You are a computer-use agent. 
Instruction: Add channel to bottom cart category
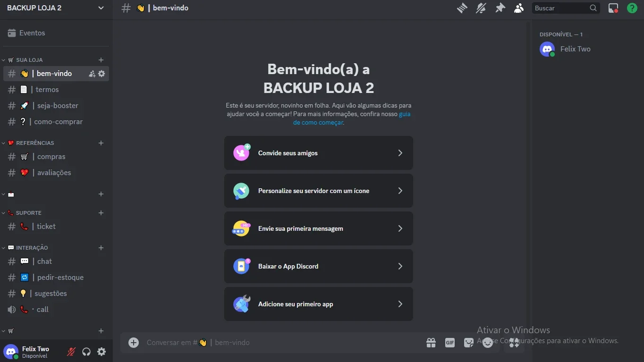[x=101, y=331]
